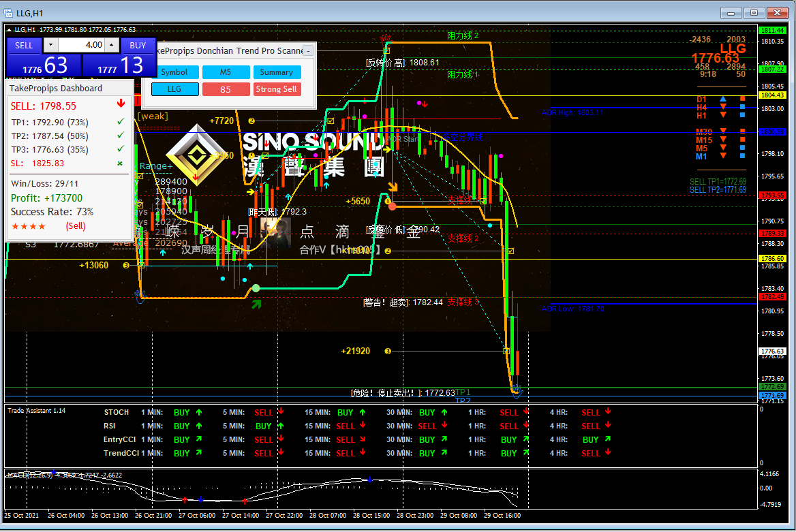Select the LLG symbol button in scanner
Image resolution: width=796 pixels, height=532 pixels.
(174, 89)
